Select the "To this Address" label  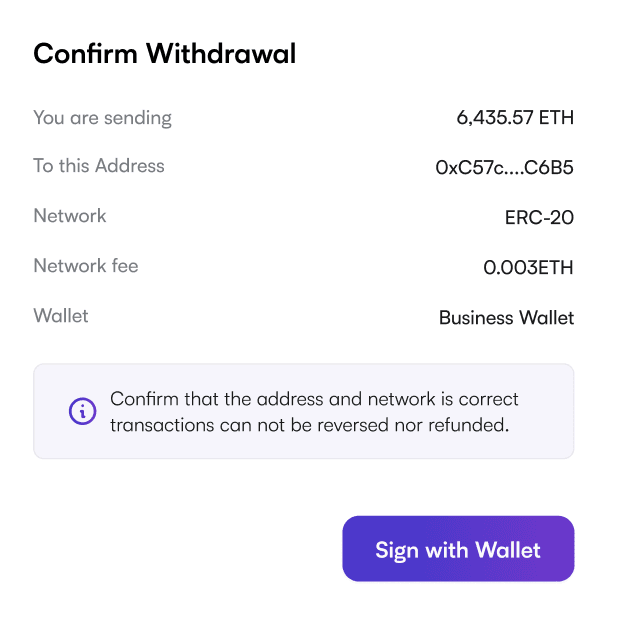(x=99, y=166)
